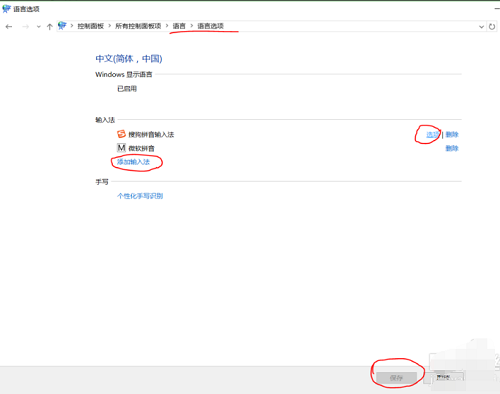Navigate to 所有控制面板项 in the breadcrumb
Image resolution: width=500 pixels, height=394 pixels.
pos(138,26)
